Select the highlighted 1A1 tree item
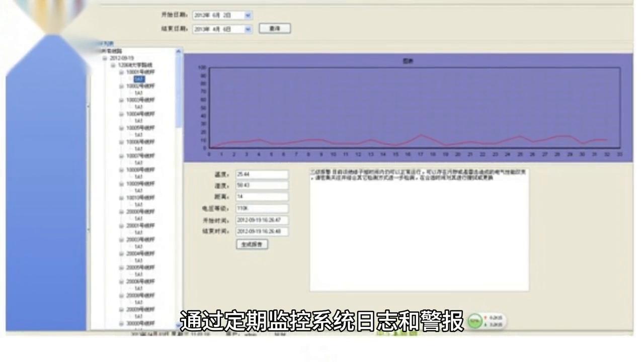 140,78
